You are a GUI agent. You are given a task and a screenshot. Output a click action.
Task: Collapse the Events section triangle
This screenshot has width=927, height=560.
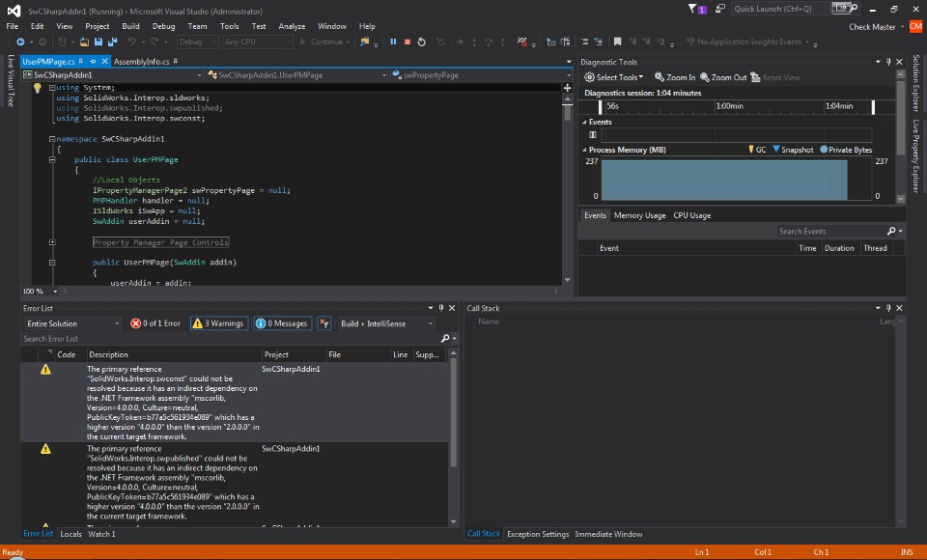(x=584, y=122)
